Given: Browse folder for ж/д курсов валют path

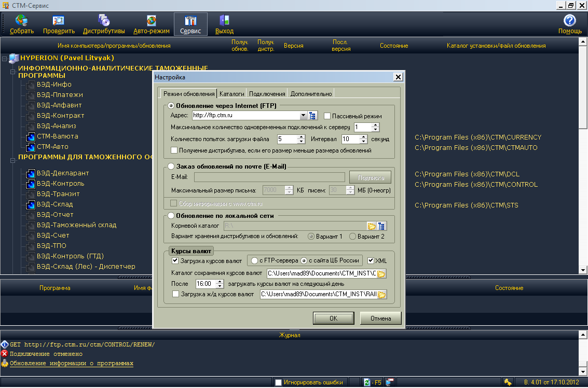Looking at the screenshot, I should pyautogui.click(x=382, y=295).
